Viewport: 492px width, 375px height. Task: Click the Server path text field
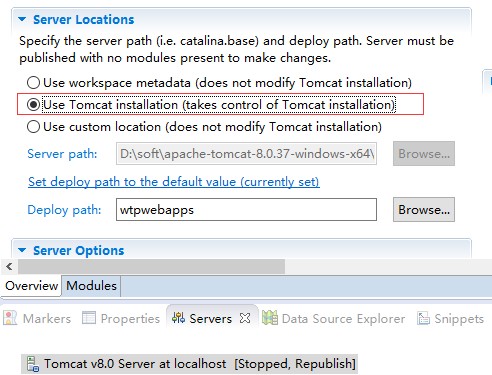pyautogui.click(x=246, y=154)
